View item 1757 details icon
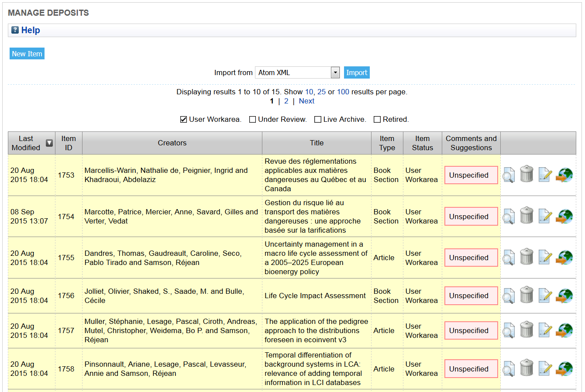Screen dimensions: 585x392 (509, 330)
